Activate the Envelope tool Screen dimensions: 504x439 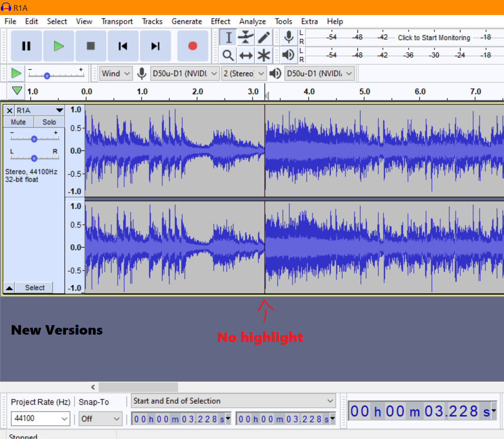tap(246, 37)
